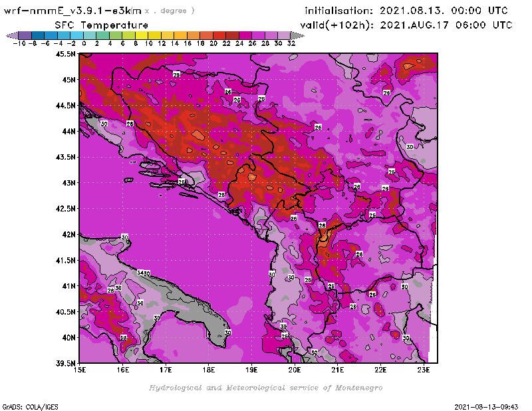This screenshot has width=532, height=411.
Task: Select the '18E' longitude label
Action: pos(209,370)
